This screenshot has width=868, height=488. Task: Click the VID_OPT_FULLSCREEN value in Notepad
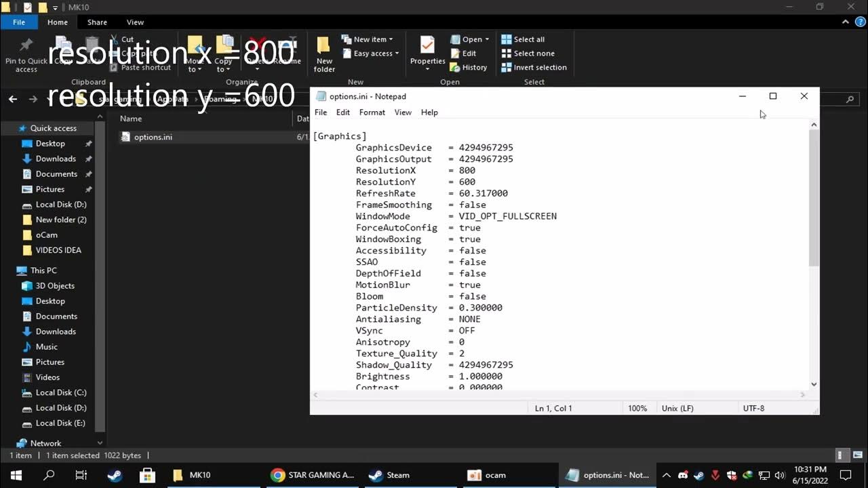508,216
